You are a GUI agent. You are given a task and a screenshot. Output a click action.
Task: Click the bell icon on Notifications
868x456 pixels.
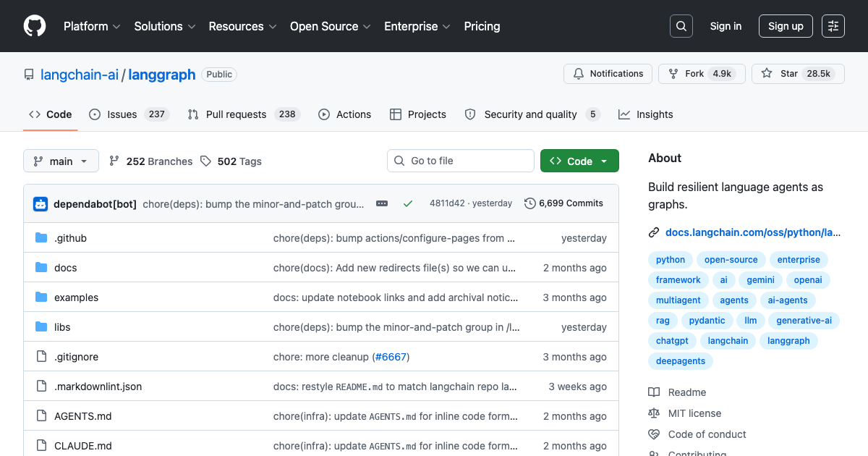click(579, 73)
